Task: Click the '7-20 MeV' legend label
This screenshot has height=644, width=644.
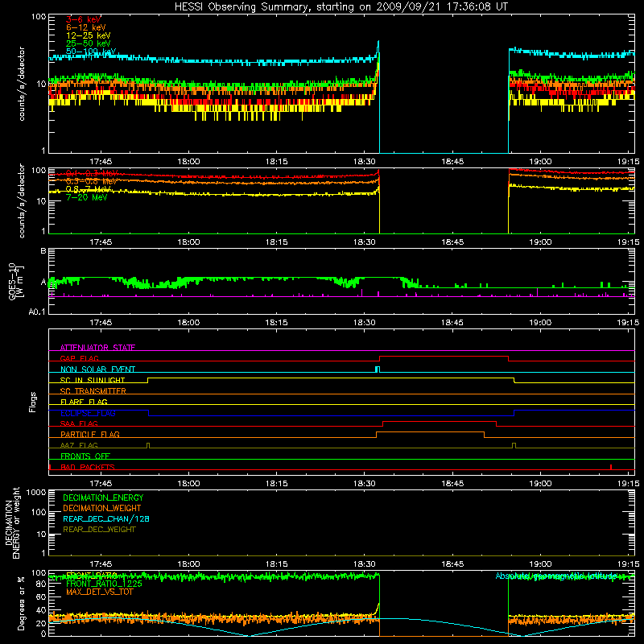Action: [x=87, y=197]
